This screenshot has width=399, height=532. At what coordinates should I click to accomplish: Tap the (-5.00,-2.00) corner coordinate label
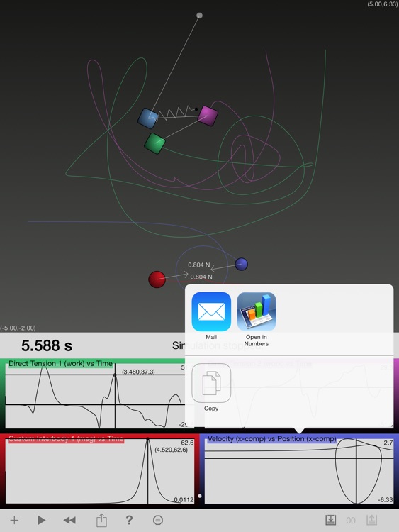point(18,328)
